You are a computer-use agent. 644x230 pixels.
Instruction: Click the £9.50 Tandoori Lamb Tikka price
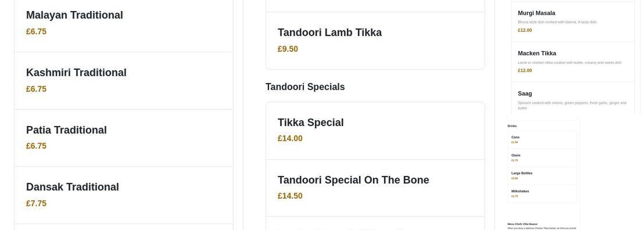click(288, 49)
